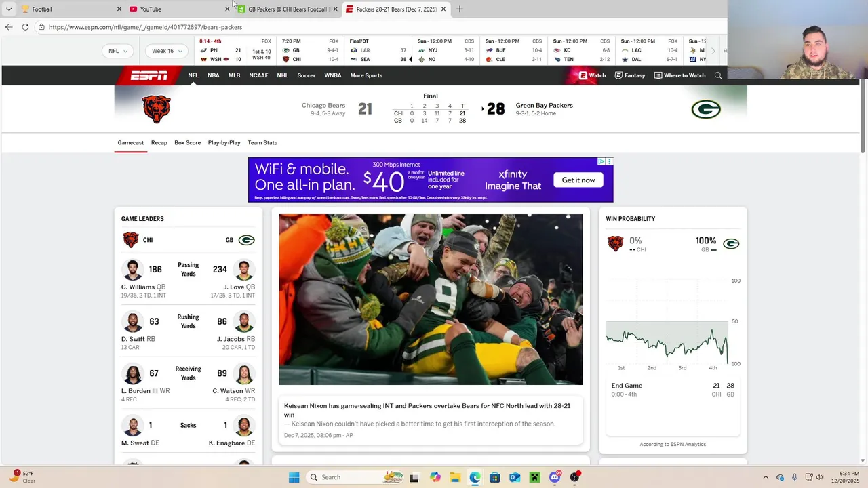Open File Explorer from taskbar
The height and width of the screenshot is (488, 868).
point(455,477)
